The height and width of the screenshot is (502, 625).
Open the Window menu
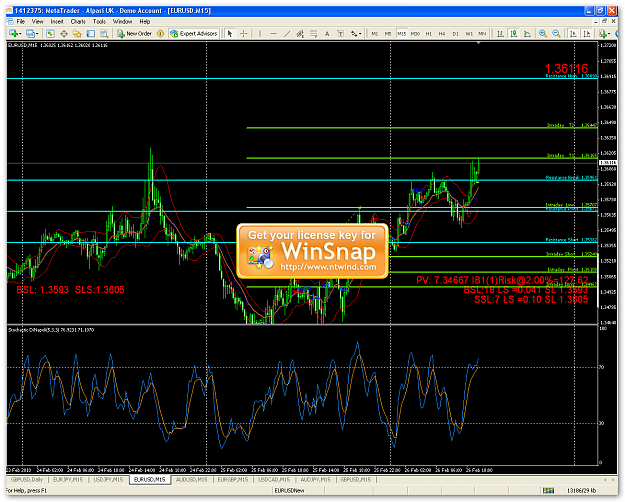[122, 22]
